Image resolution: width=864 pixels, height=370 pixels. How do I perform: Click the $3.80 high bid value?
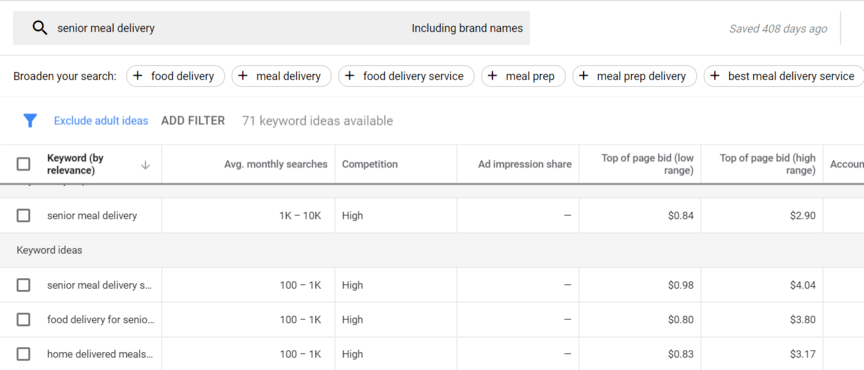[803, 319]
